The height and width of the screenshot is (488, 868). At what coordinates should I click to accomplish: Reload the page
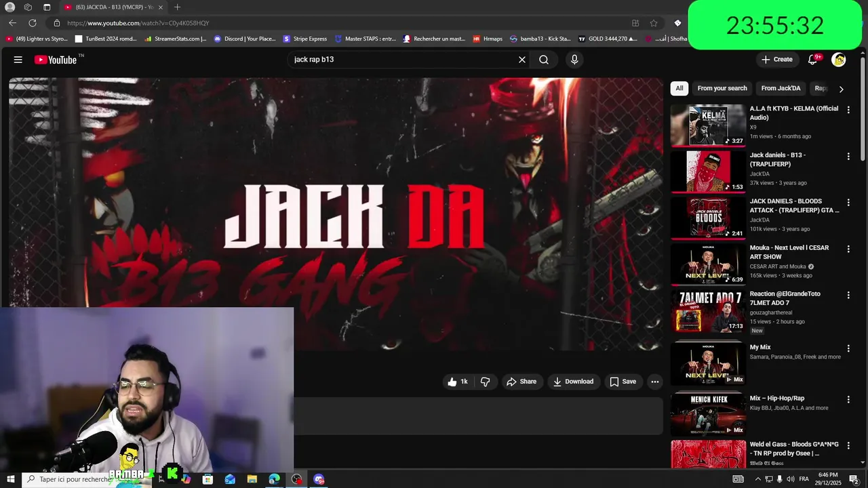(x=32, y=23)
